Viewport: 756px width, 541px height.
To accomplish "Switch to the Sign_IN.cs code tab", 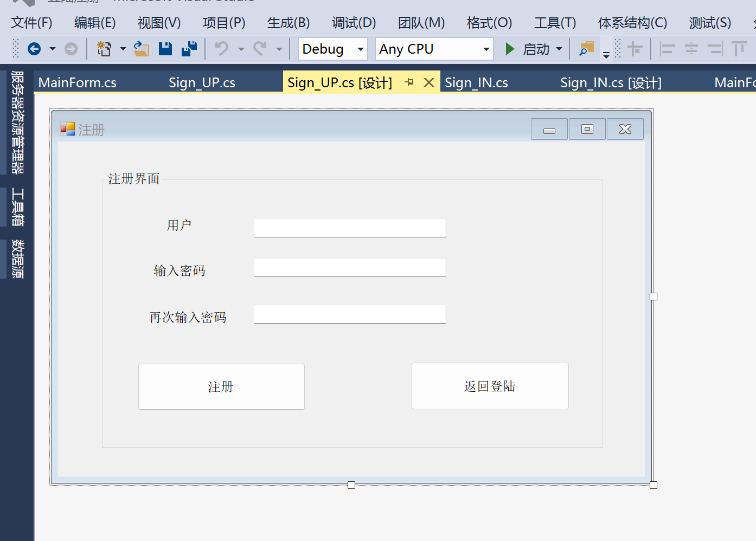I will pos(476,82).
